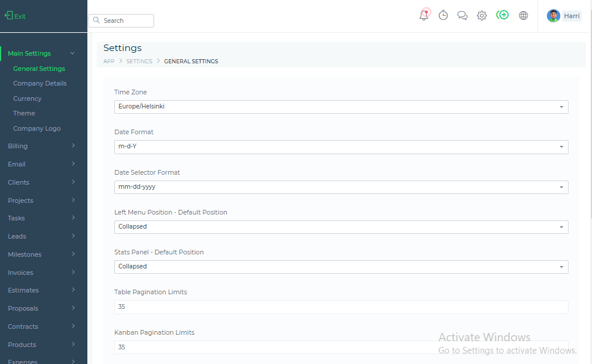592x364 pixels.
Task: Open Stats Panel Default Position dropdown
Action: 341,267
